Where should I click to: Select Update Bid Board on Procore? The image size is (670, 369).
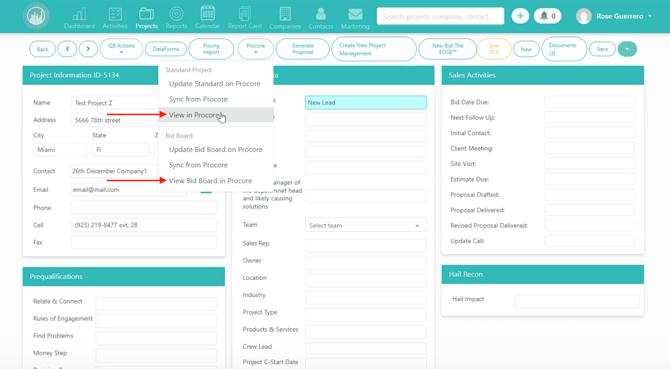216,149
